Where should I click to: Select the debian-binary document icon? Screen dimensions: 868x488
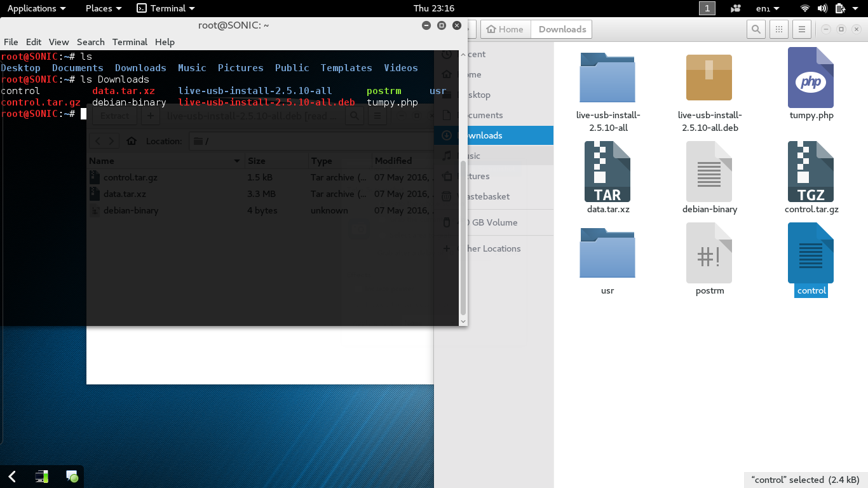point(709,172)
